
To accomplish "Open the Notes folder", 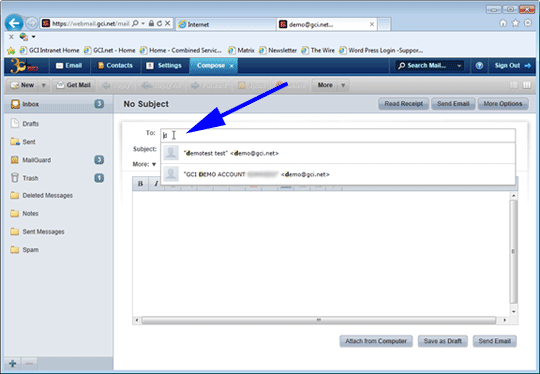I will tap(24, 214).
